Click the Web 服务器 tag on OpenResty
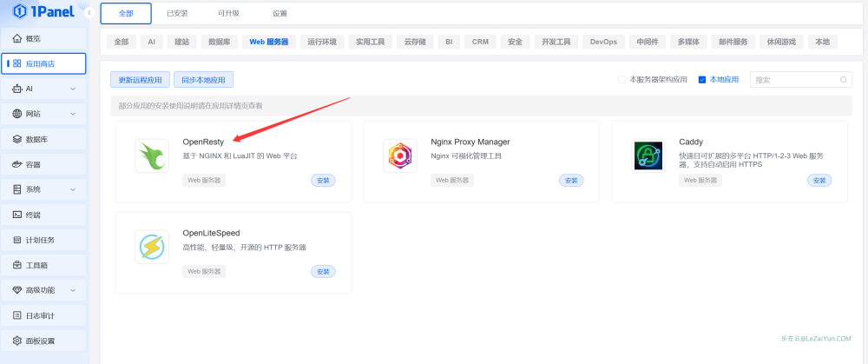 click(204, 180)
